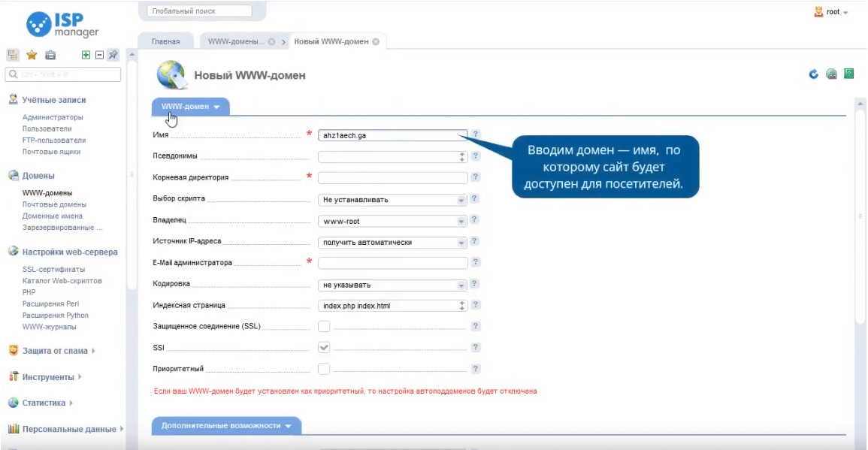Open WWW-журналы in the sidebar

click(50, 327)
